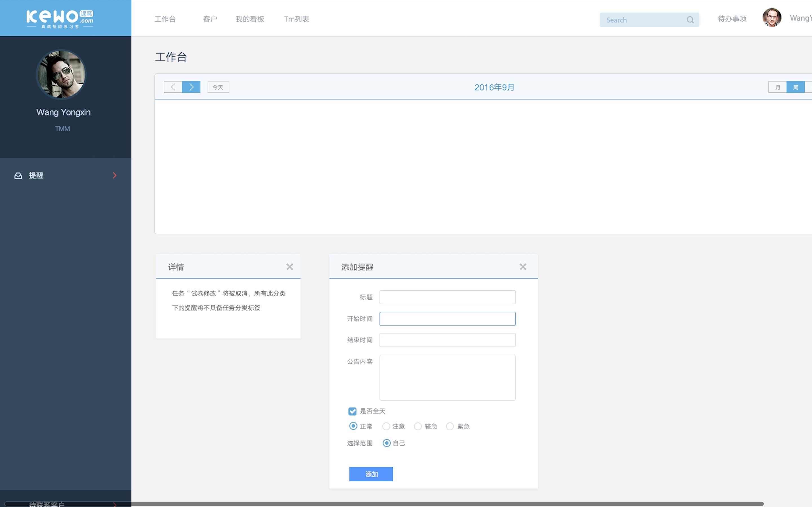812x507 pixels.
Task: Open the Tm列表 navigation tab
Action: [296, 19]
